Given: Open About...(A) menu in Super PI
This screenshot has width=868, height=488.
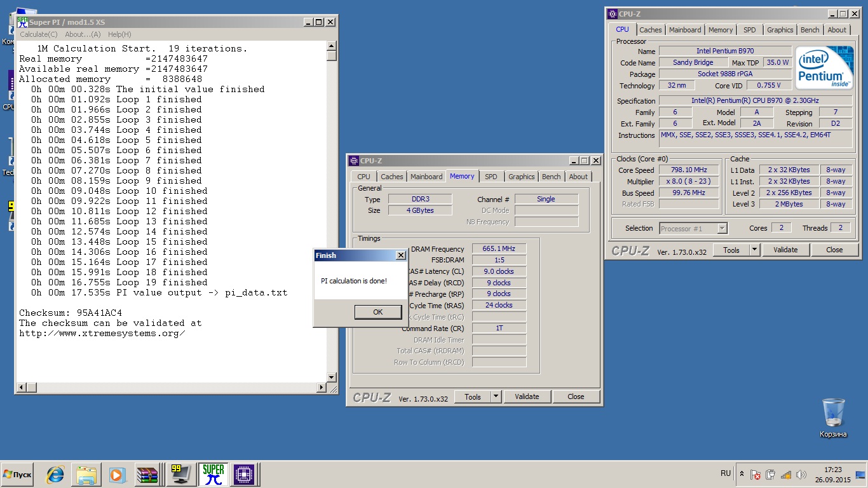Looking at the screenshot, I should [83, 34].
